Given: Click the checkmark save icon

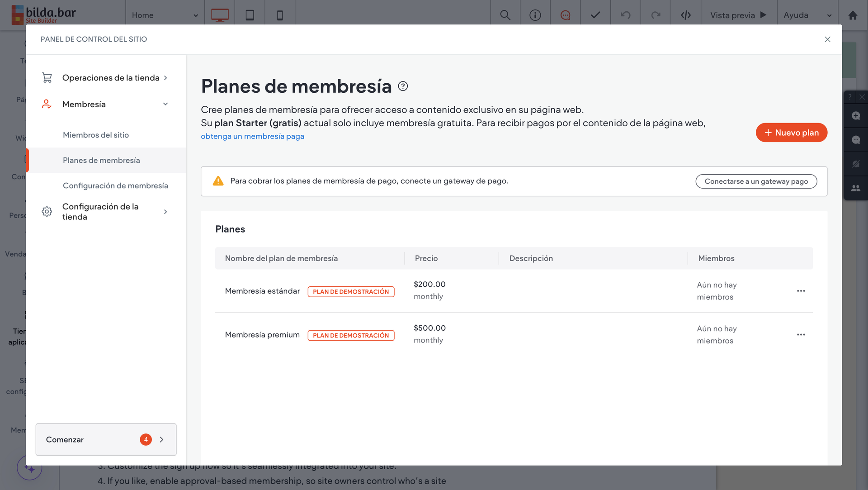Looking at the screenshot, I should [x=595, y=15].
